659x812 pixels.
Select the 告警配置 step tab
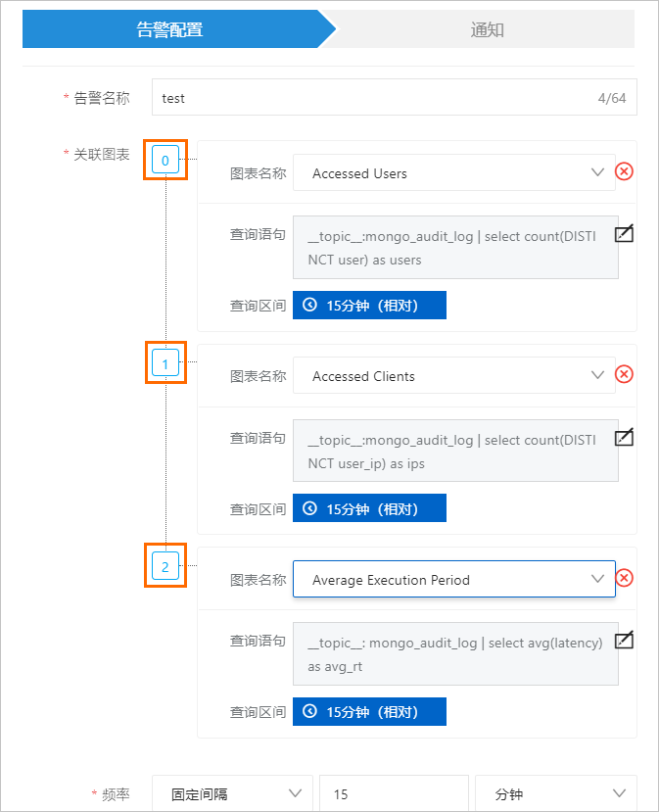(170, 29)
